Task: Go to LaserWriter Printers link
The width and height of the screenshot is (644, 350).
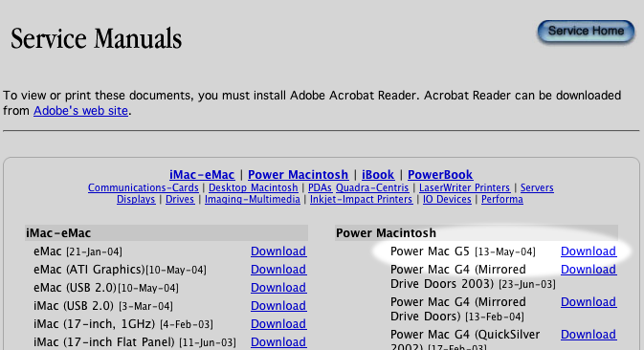Action: click(x=464, y=188)
